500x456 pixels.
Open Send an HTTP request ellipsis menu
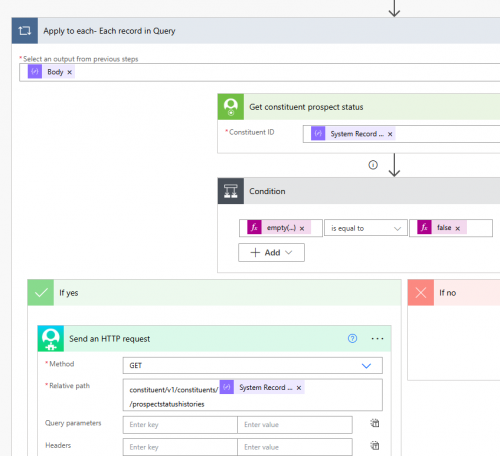pyautogui.click(x=377, y=339)
